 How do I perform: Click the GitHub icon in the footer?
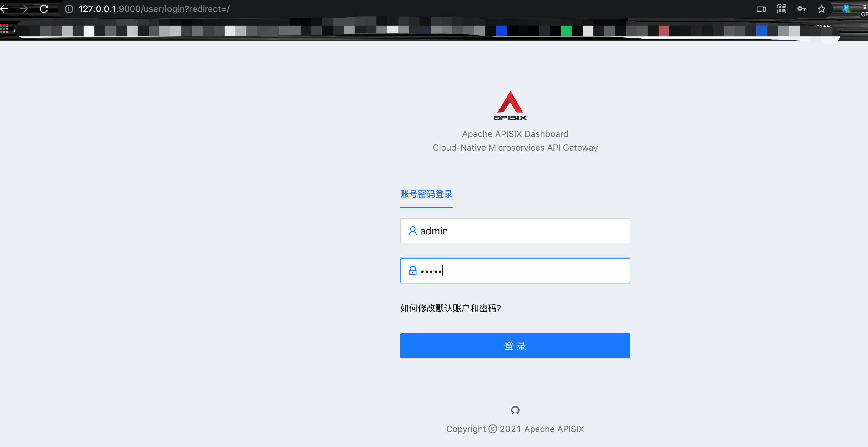point(515,410)
